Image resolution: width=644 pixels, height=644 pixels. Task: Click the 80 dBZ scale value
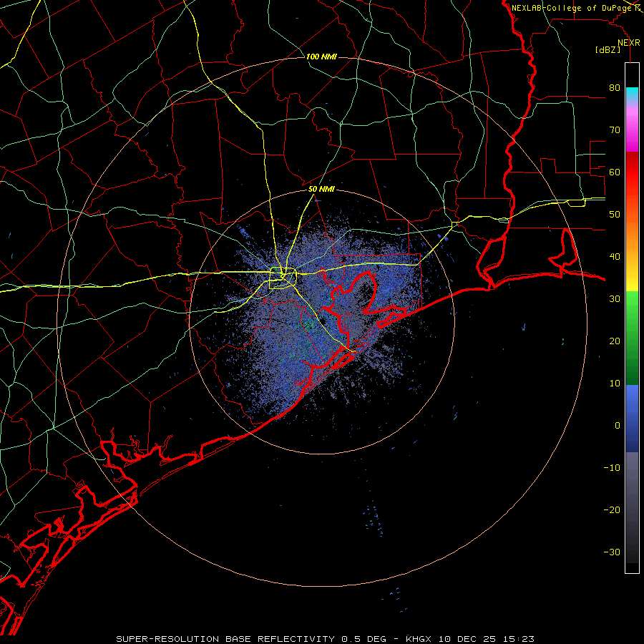point(615,88)
